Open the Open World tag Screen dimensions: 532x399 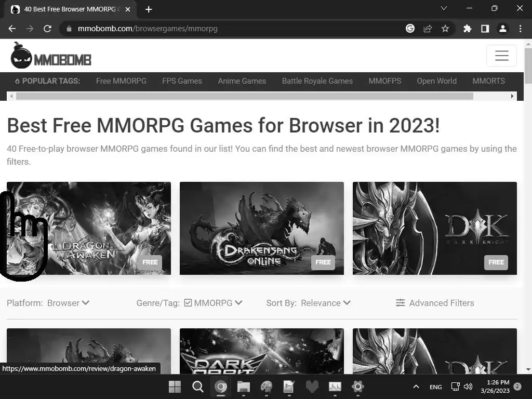click(x=436, y=81)
